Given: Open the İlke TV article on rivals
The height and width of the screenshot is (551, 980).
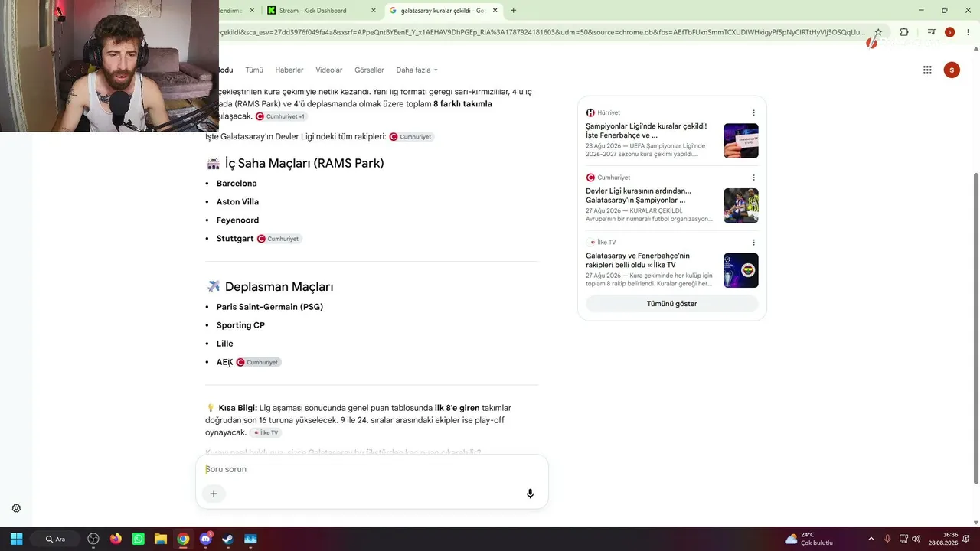Looking at the screenshot, I should [638, 260].
